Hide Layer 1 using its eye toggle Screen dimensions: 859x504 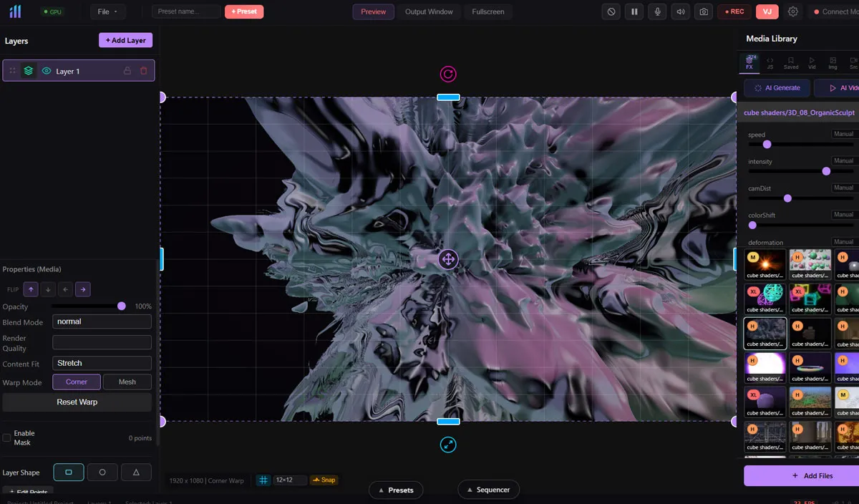[x=45, y=70]
